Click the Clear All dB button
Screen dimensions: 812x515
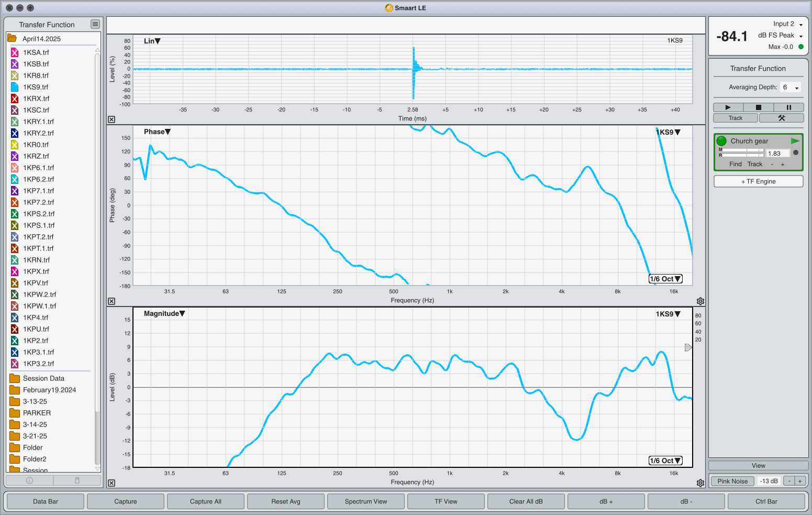pos(526,501)
